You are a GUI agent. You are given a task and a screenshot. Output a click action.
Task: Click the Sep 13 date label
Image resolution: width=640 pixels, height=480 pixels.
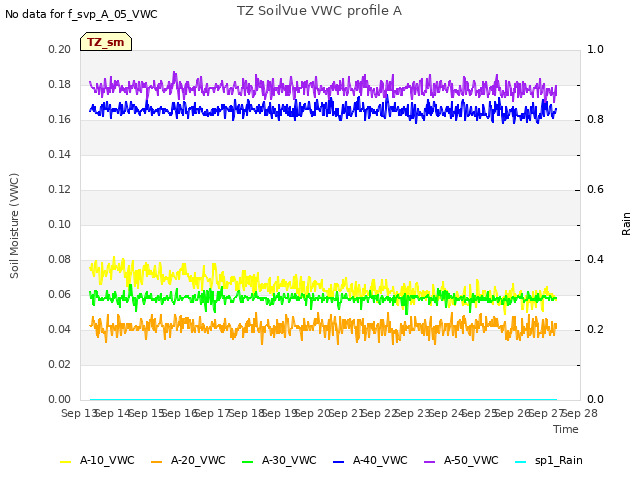coord(78,413)
